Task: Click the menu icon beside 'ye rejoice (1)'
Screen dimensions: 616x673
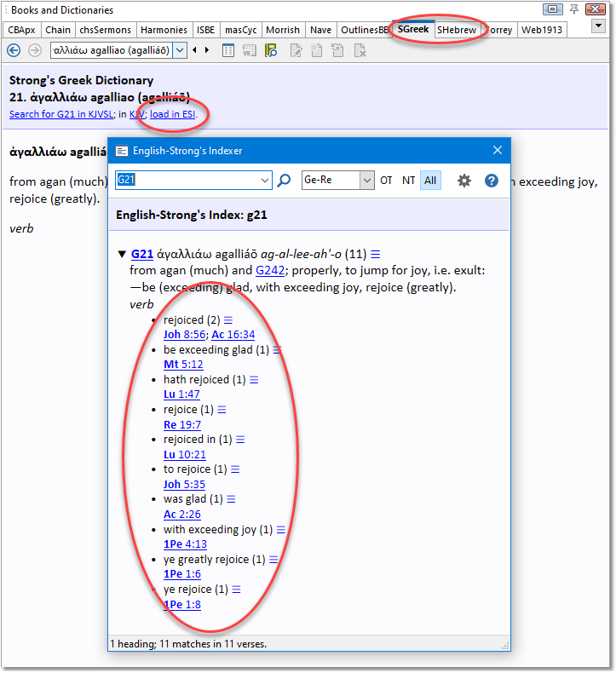Action: pos(237,590)
